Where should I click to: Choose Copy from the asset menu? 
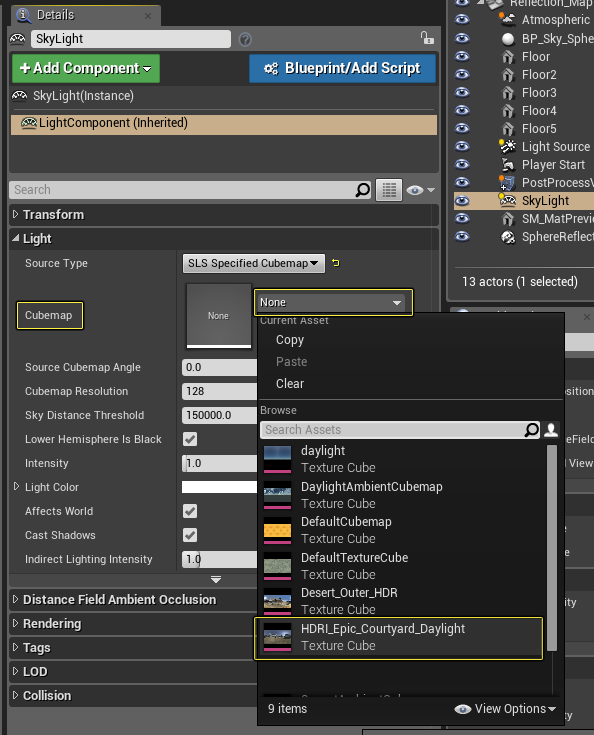290,340
